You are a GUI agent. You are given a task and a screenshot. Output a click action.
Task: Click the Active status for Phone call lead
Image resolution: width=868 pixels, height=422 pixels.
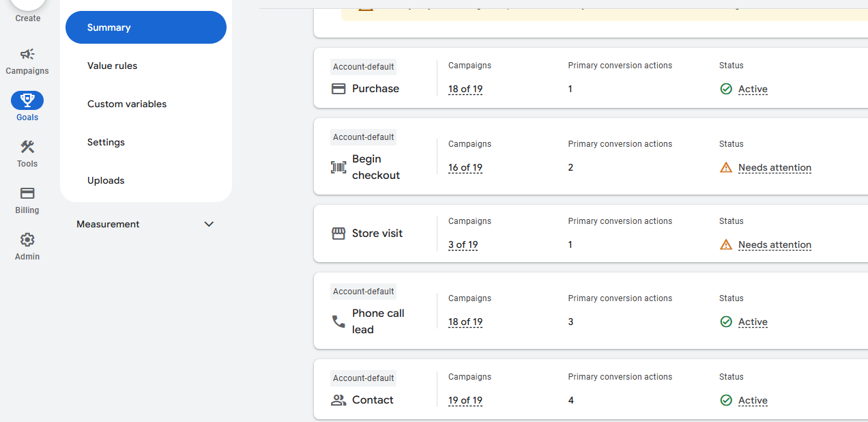click(x=753, y=322)
